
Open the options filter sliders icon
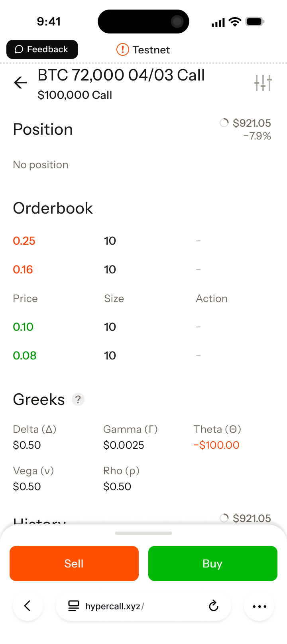(x=263, y=82)
